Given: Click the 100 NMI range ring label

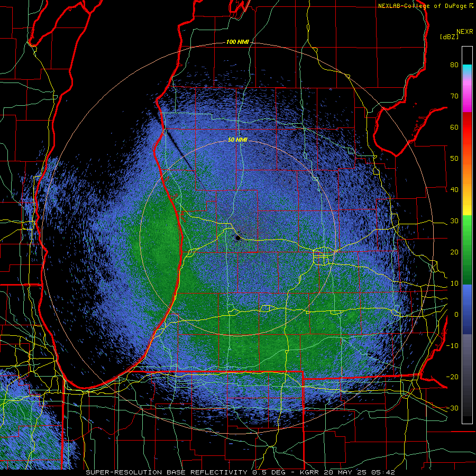Looking at the screenshot, I should (237, 42).
